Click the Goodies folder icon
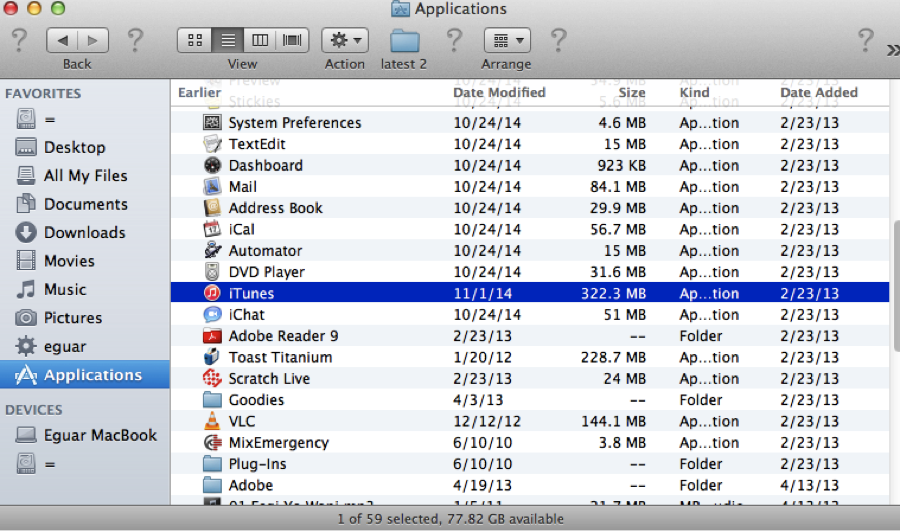The height and width of the screenshot is (531, 900). [x=212, y=400]
